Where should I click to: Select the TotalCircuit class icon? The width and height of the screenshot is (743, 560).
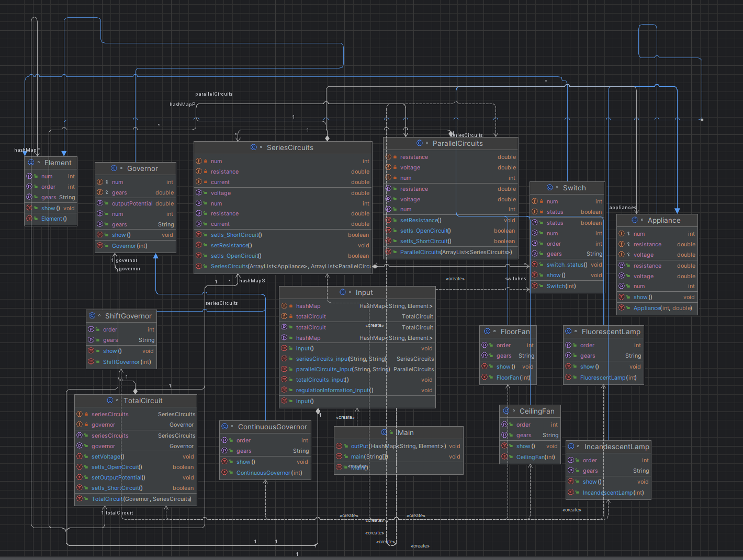tap(110, 401)
